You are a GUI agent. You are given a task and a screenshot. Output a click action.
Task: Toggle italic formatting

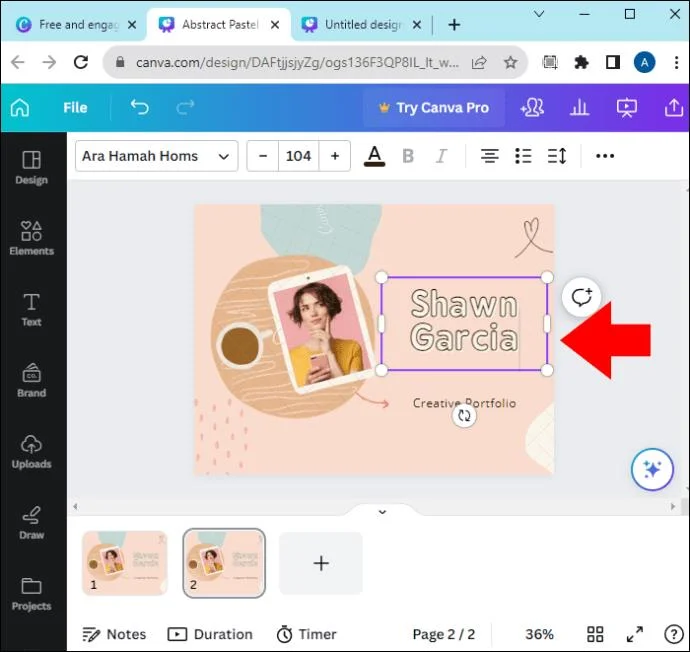click(x=441, y=156)
